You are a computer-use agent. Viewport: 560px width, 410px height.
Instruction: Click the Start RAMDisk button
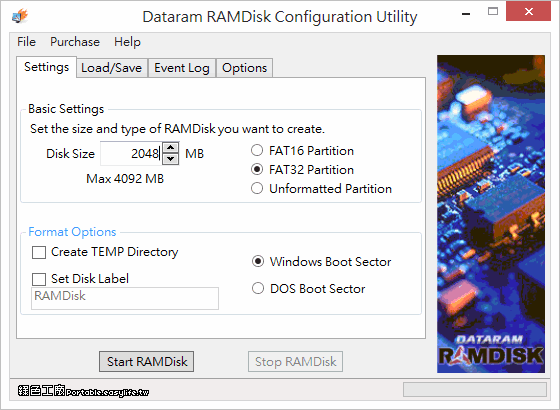pyautogui.click(x=146, y=361)
